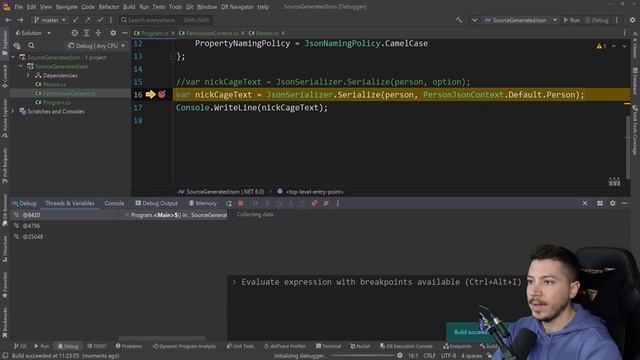This screenshot has height=360, width=640.
Task: Collapse all nodes in the Solution explorer
Action: (98, 33)
